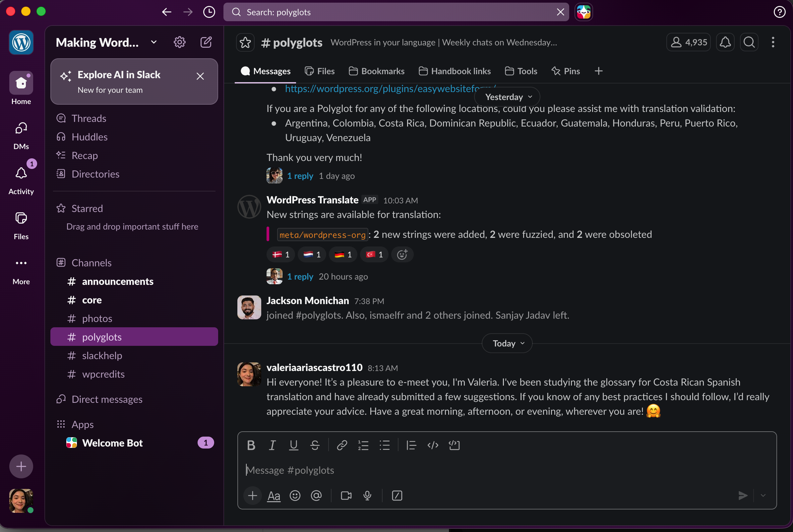The height and width of the screenshot is (532, 793).
Task: Click the strikethrough formatting icon
Action: [x=315, y=445]
